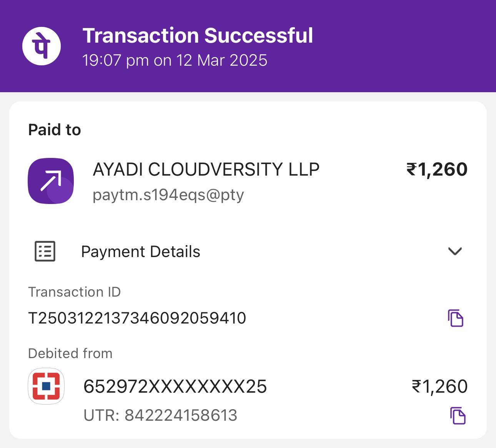The image size is (496, 448).
Task: Click the Transaction ID value T2503122137346092059410
Action: (x=137, y=318)
